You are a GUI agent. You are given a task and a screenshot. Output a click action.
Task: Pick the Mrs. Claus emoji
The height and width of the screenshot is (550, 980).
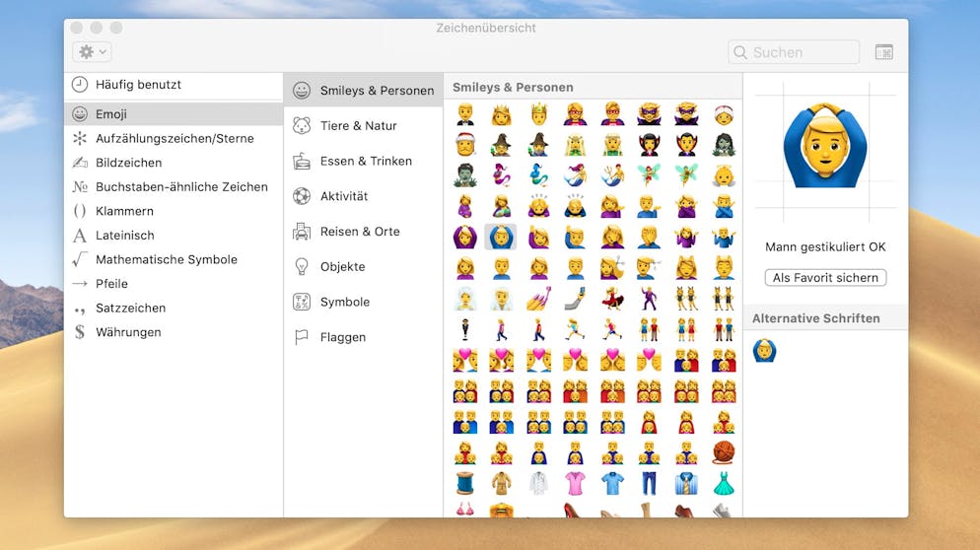click(723, 114)
